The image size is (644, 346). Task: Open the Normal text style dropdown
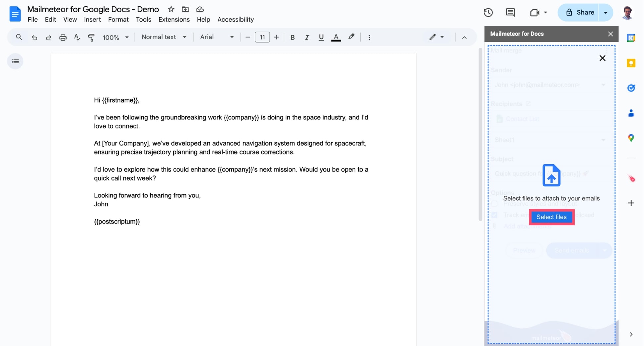[164, 37]
